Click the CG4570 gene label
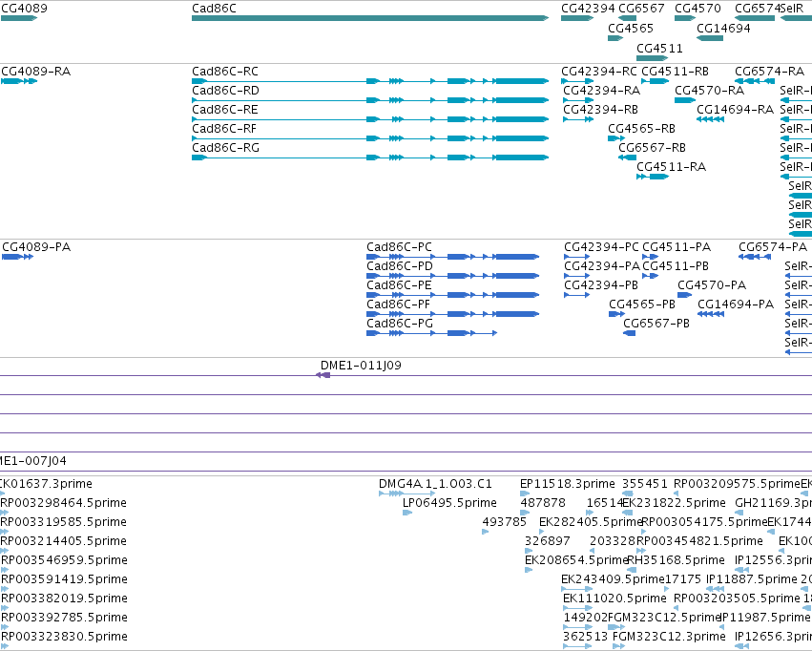Screen dimensions: 812x651 698,9
